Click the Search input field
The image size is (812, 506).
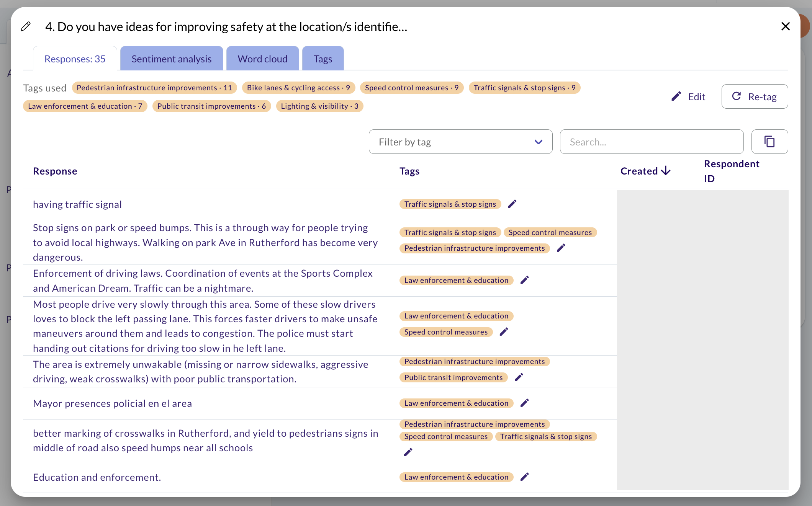(652, 142)
